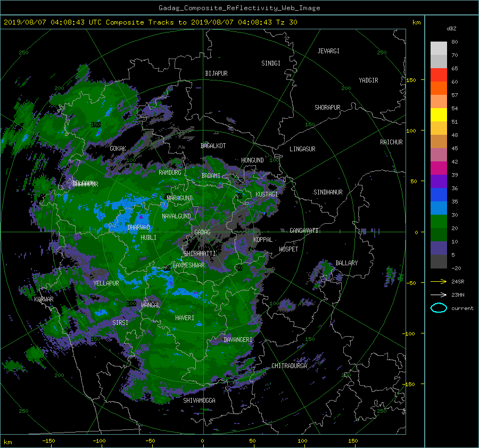Viewport: 479px width, 448px height.
Task: Click the HUBLI label
Action: click(148, 238)
